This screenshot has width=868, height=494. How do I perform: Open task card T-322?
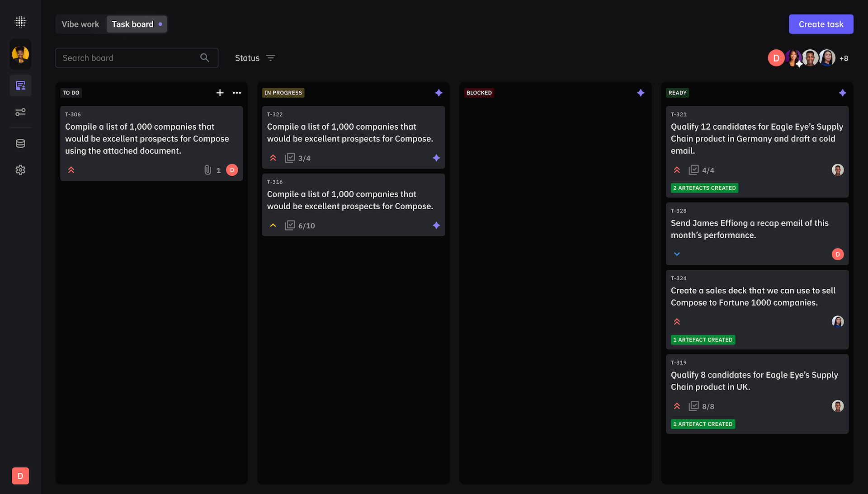point(354,137)
